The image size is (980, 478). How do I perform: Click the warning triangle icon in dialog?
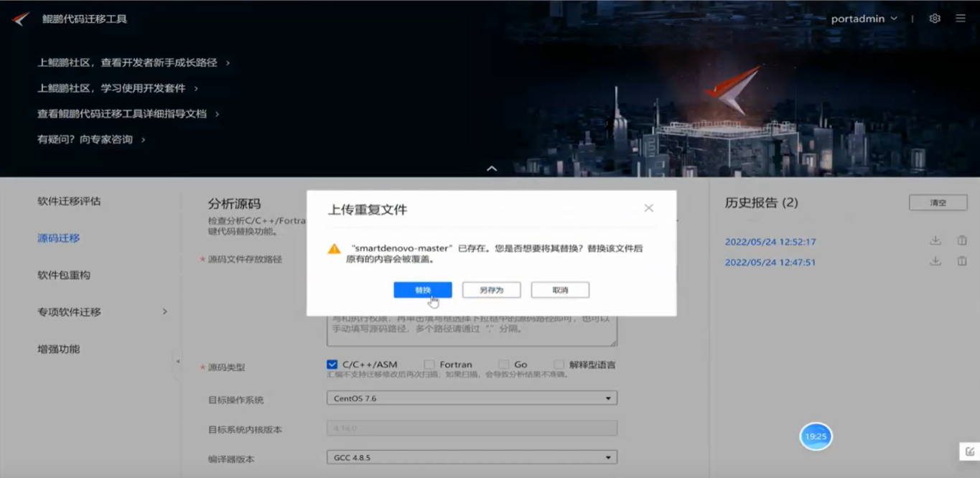pos(334,249)
